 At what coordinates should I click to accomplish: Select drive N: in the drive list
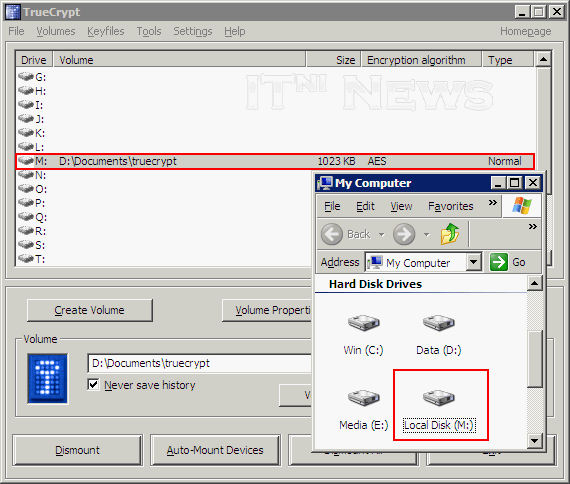tap(32, 175)
